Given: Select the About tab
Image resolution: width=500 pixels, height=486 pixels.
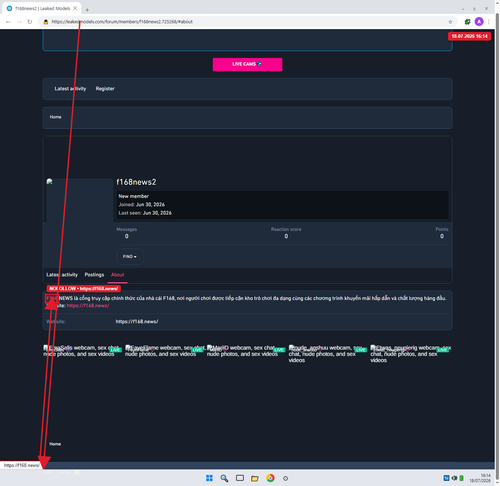Looking at the screenshot, I should coord(117,275).
